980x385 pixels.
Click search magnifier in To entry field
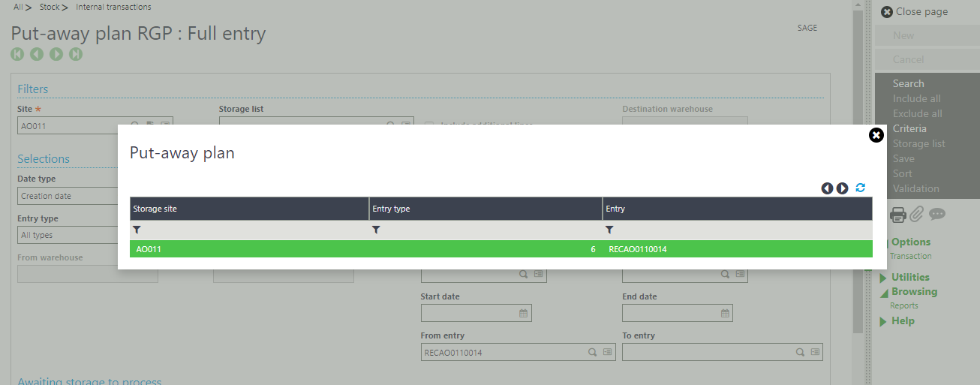click(x=800, y=352)
